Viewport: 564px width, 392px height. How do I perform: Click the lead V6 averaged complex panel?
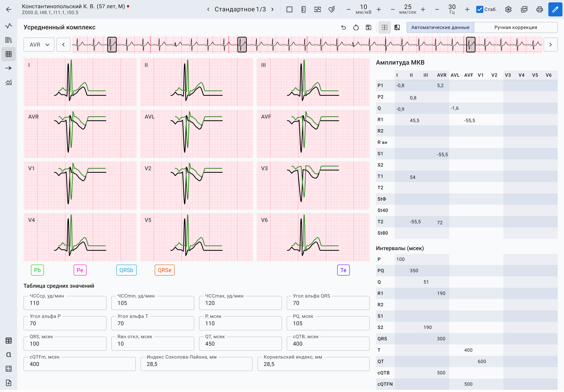coord(313,237)
